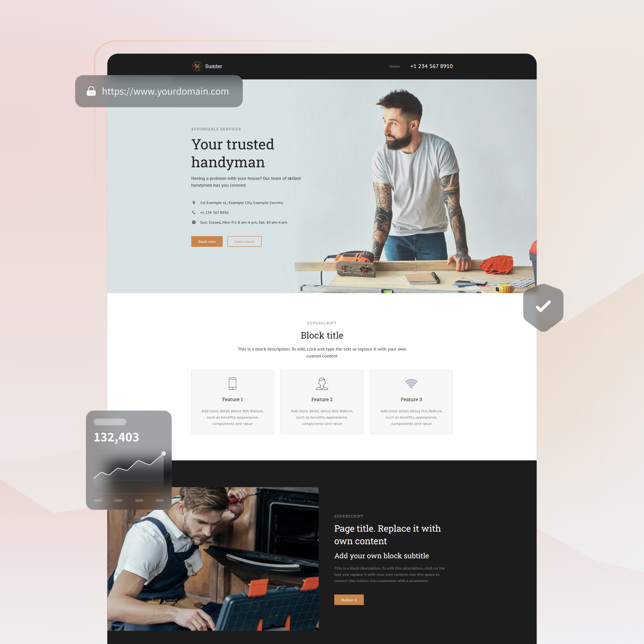
Task: Click the Feature 3 wifi/signal icon
Action: point(411,383)
